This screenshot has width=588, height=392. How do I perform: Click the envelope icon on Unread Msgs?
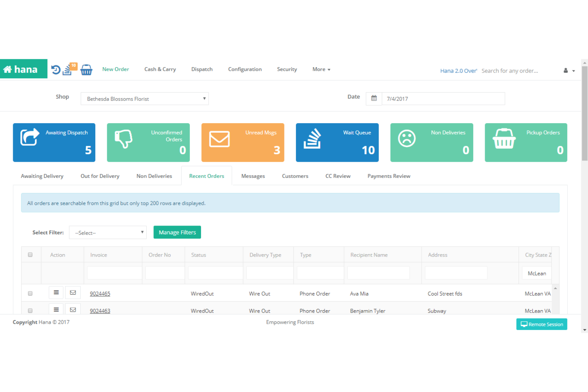219,139
